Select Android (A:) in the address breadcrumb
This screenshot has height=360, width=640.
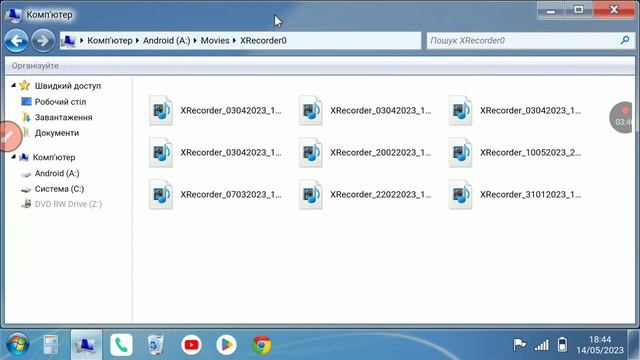coord(166,40)
